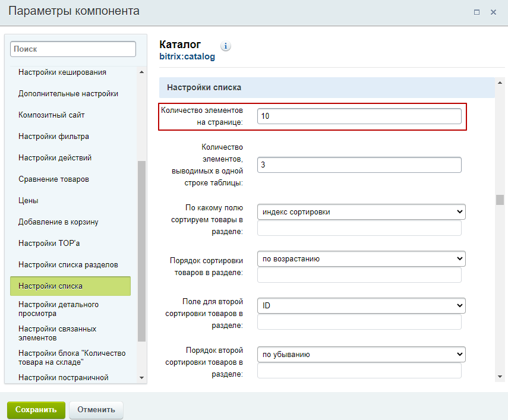Image resolution: width=508 pixels, height=420 pixels.
Task: Click the info icon next to Каталог
Action: (226, 46)
